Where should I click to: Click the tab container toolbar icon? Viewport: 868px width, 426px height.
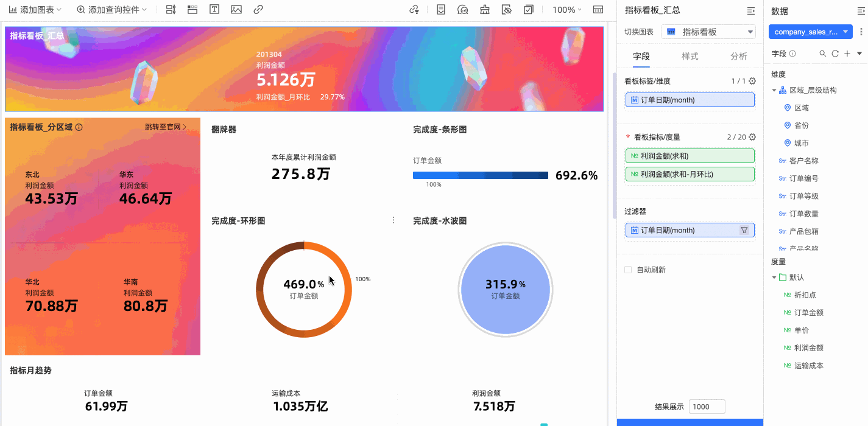[x=192, y=10]
